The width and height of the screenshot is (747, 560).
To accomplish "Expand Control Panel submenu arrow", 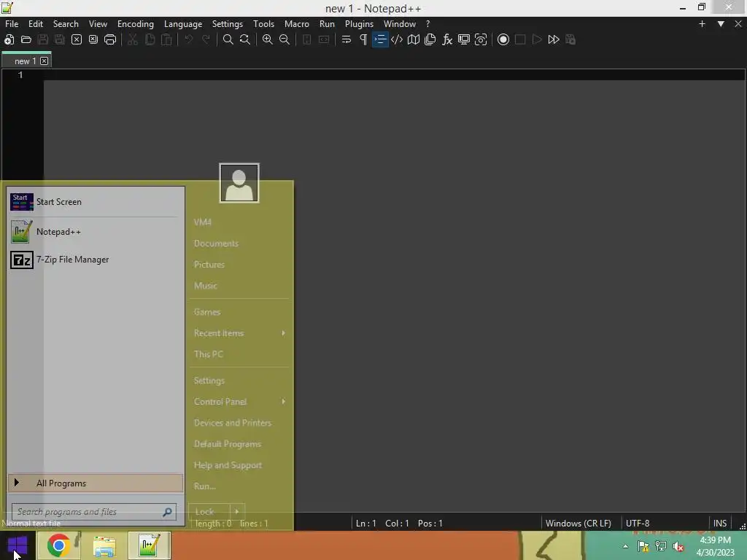I will click(284, 402).
